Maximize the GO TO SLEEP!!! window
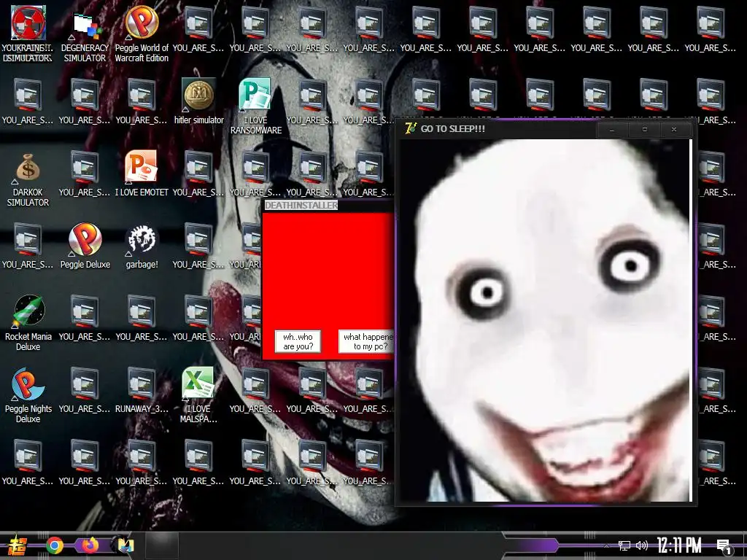Screen dimensions: 747x560 (645, 130)
